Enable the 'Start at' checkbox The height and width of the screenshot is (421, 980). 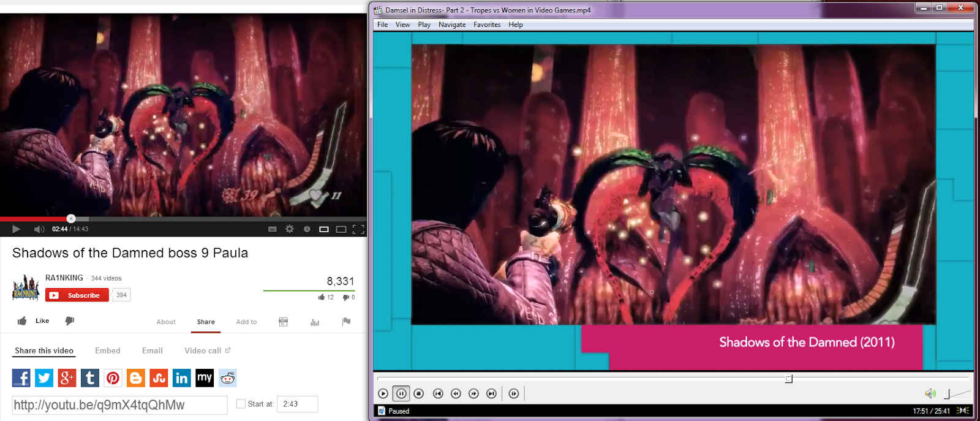tap(241, 404)
